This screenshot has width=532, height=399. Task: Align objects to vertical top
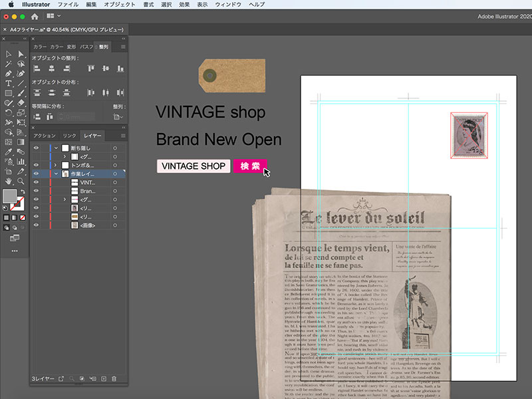coord(91,68)
